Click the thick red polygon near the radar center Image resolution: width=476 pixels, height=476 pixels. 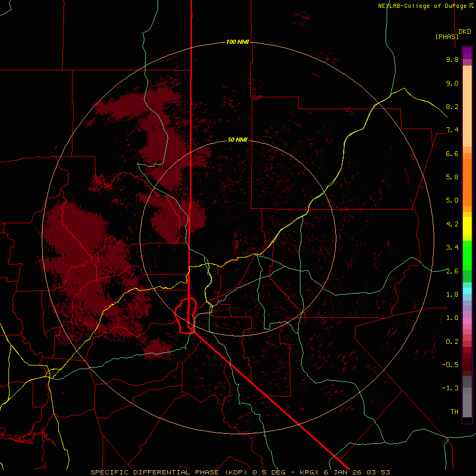(x=186, y=316)
